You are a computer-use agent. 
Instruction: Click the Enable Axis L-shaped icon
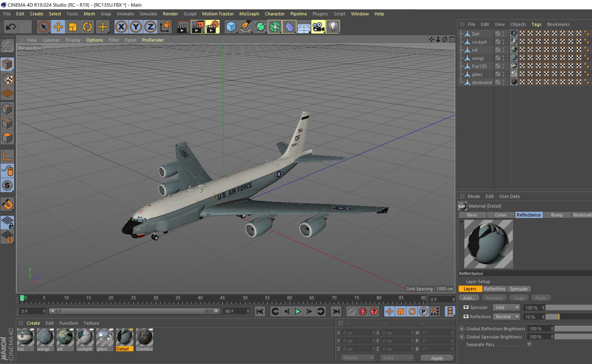(7, 157)
